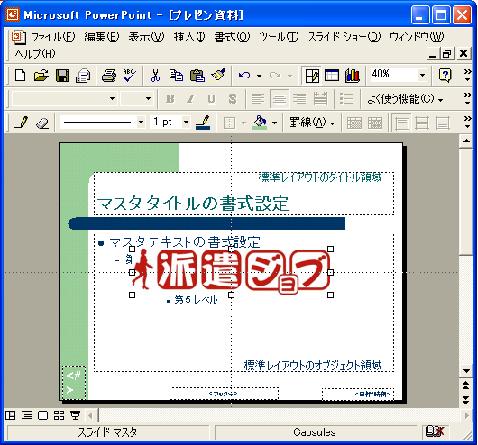Open the line style dropdown
Image resolution: width=478 pixels, height=445 pixels.
click(141, 122)
